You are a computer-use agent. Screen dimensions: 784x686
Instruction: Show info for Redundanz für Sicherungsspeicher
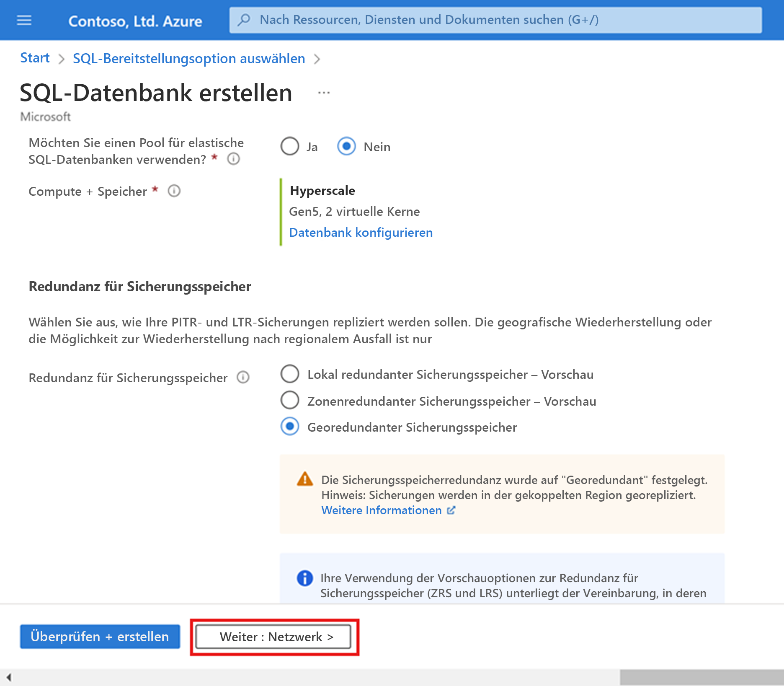coord(243,378)
